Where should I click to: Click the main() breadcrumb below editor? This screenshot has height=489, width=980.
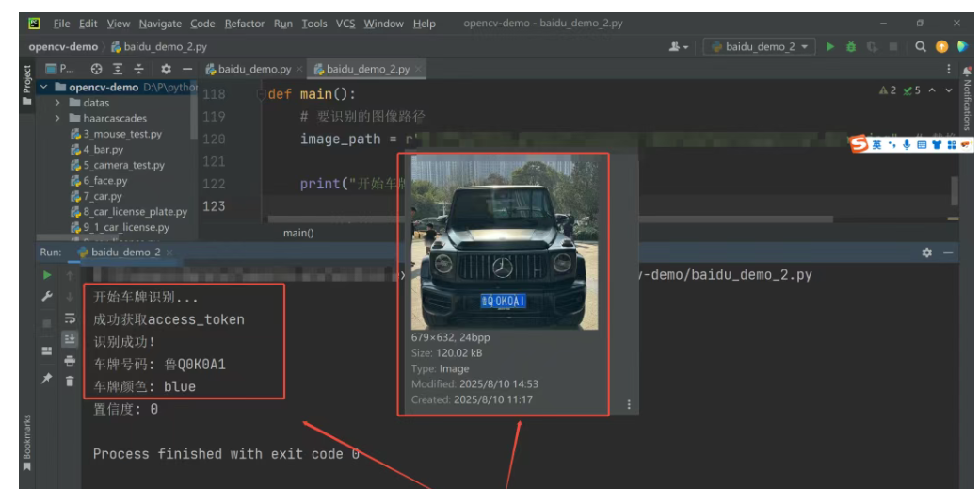(x=298, y=233)
